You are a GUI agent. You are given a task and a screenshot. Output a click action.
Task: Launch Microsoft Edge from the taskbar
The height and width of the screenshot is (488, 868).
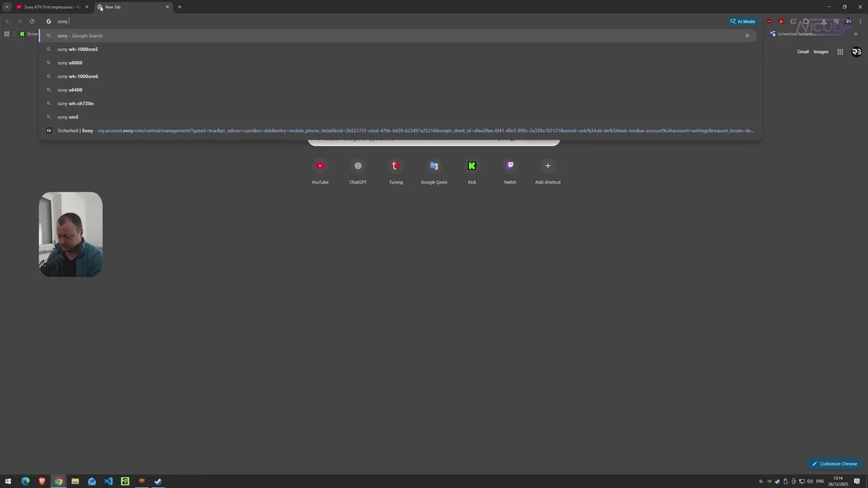coord(25,481)
